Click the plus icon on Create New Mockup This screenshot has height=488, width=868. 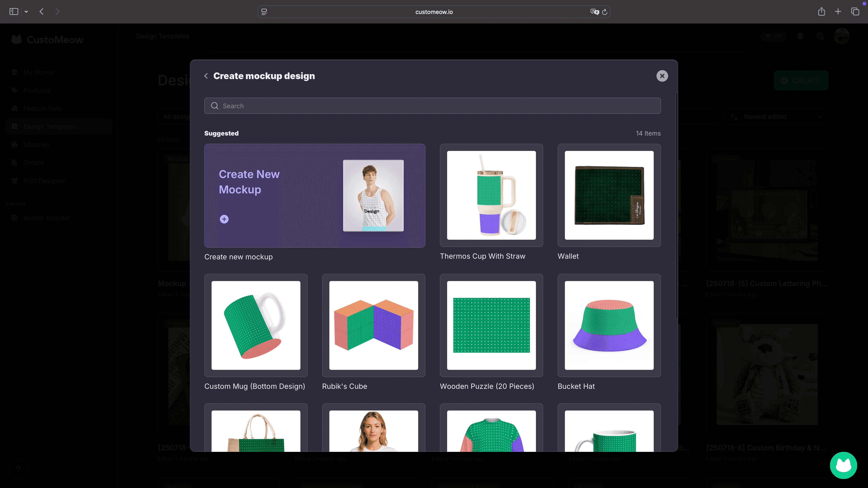tap(224, 219)
